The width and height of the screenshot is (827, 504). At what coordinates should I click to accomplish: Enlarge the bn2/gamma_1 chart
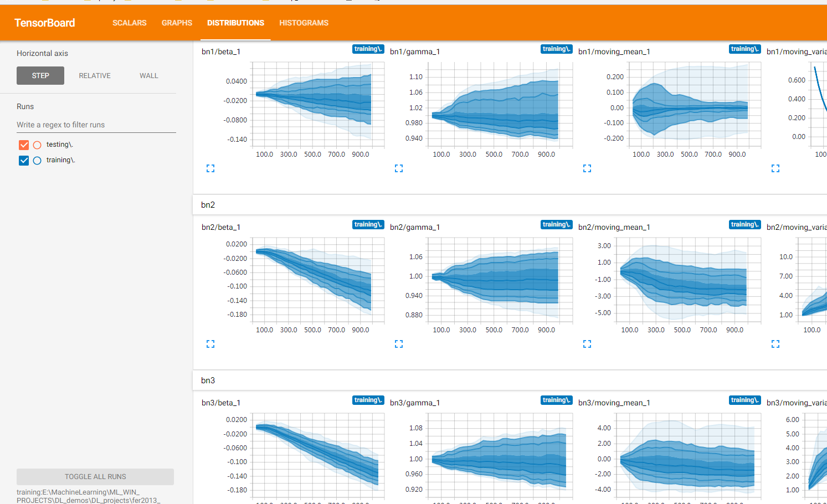398,343
